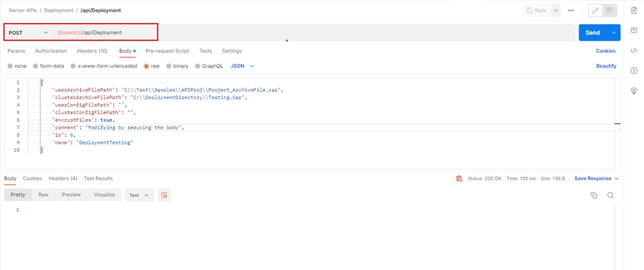
Task: Click the request URL input field
Action: click(x=314, y=32)
